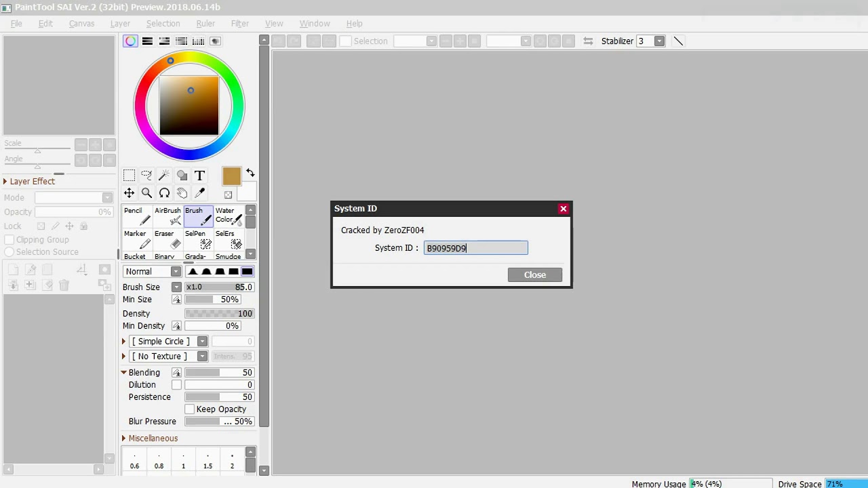The height and width of the screenshot is (488, 868).
Task: Close the System ID dialog with Close button
Action: click(535, 274)
